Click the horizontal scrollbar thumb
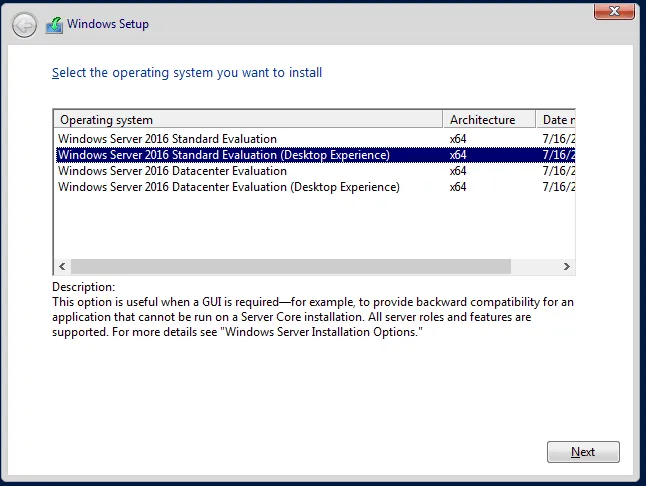Viewport: 646px width, 486px height. 291,266
